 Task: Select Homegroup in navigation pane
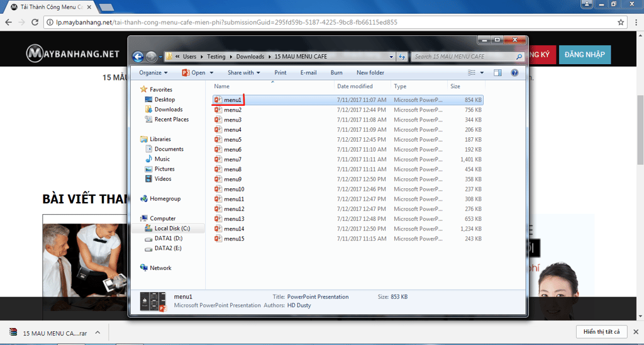165,198
